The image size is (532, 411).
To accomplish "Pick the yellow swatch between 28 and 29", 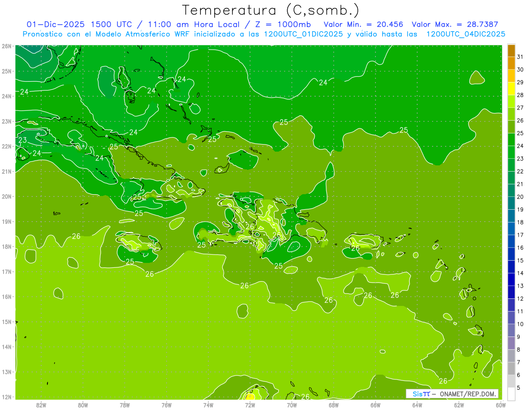I will tap(511, 89).
